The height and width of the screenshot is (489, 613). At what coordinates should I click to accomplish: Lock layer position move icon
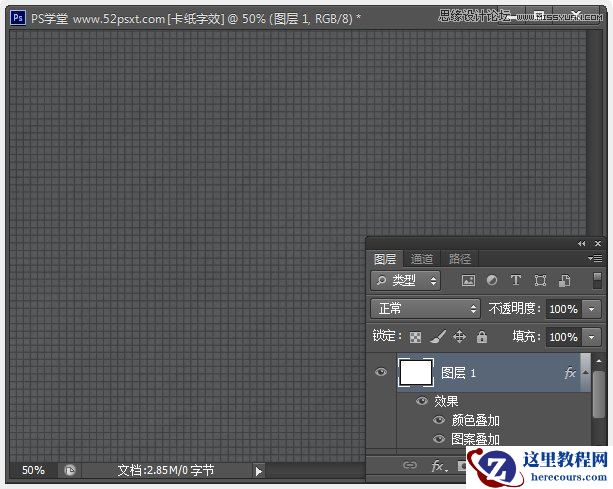coord(459,337)
